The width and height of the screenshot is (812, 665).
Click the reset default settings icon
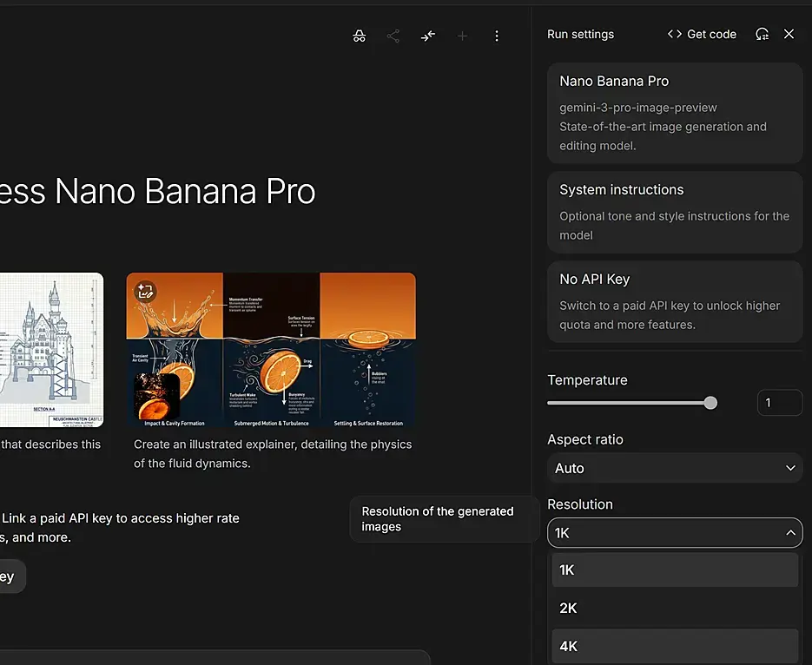click(x=762, y=34)
